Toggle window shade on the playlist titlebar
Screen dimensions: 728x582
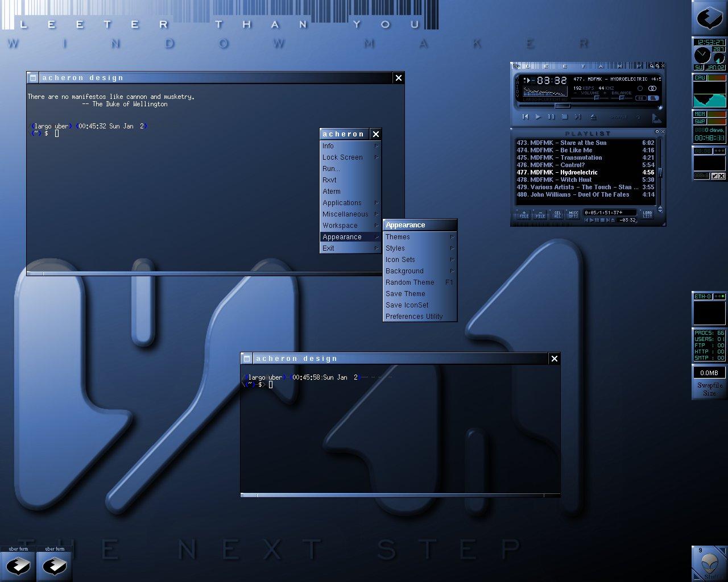tap(657, 132)
